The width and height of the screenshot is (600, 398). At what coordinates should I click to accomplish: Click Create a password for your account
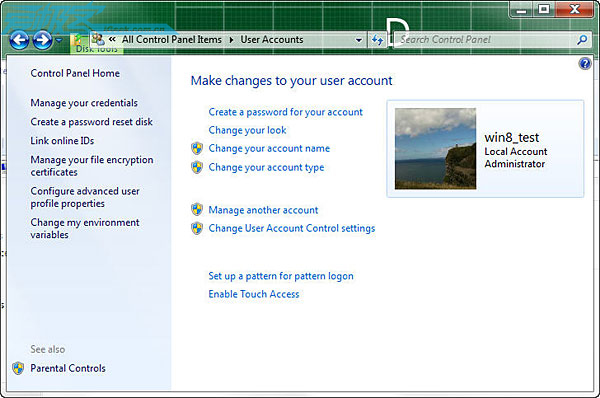285,112
